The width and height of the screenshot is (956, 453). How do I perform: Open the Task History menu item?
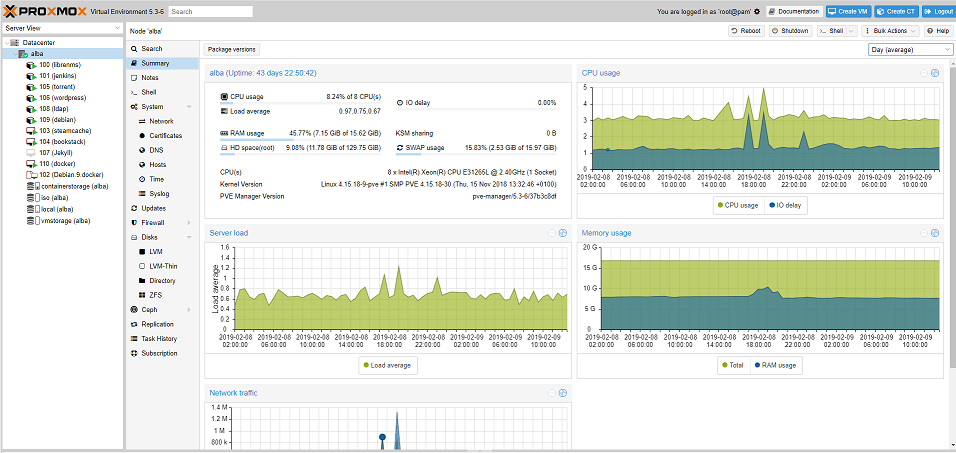[158, 338]
